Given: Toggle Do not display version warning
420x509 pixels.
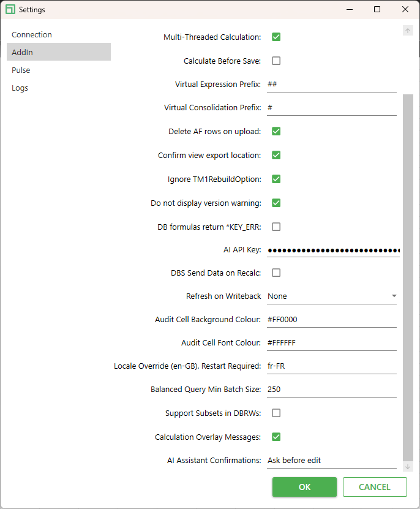Looking at the screenshot, I should [276, 203].
